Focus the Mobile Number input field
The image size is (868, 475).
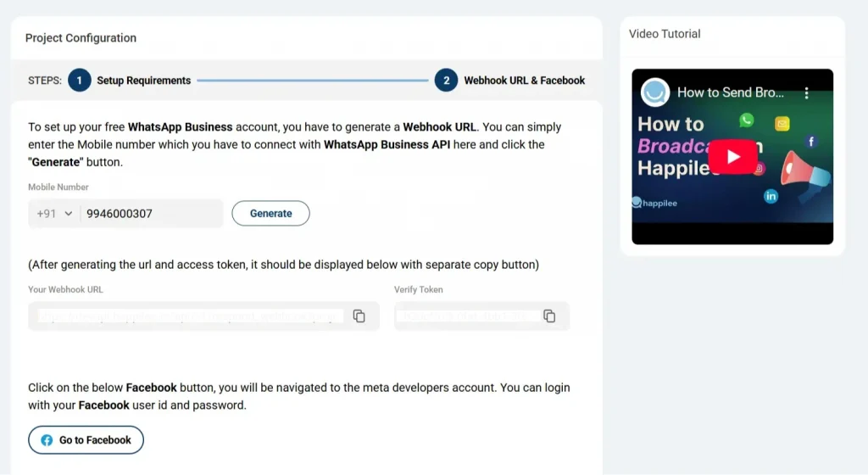(x=153, y=214)
